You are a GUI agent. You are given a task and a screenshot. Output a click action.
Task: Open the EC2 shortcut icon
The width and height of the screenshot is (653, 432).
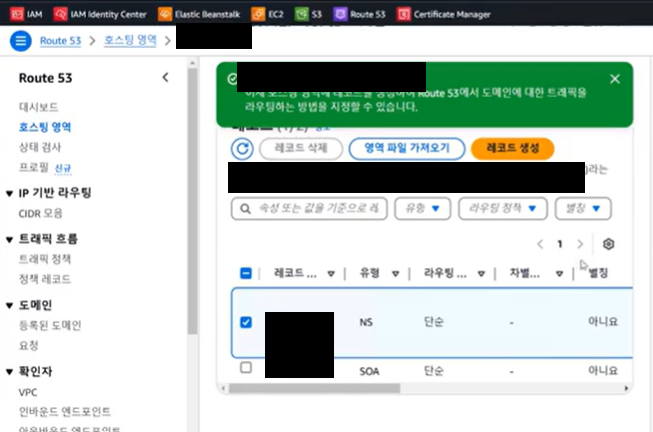tap(258, 14)
